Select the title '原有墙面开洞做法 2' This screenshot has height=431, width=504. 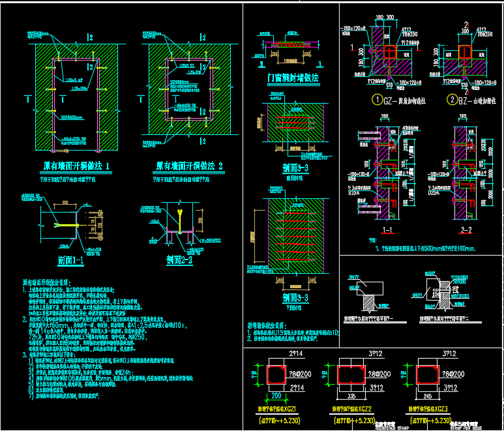coord(189,166)
